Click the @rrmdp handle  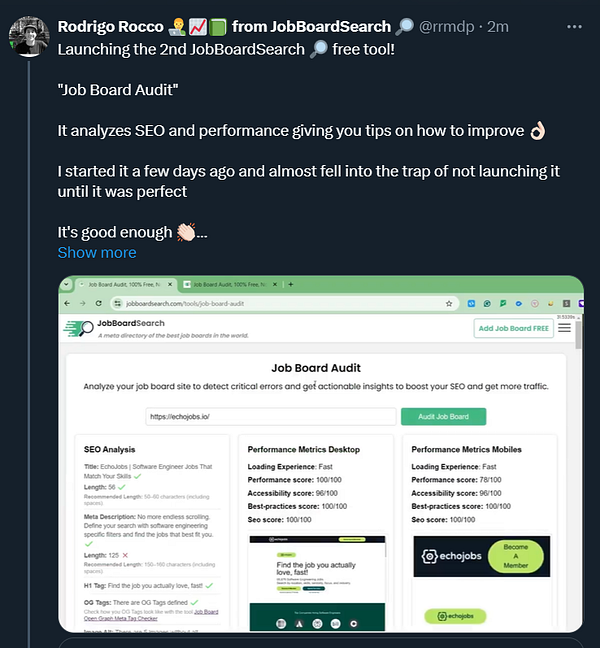click(x=447, y=27)
